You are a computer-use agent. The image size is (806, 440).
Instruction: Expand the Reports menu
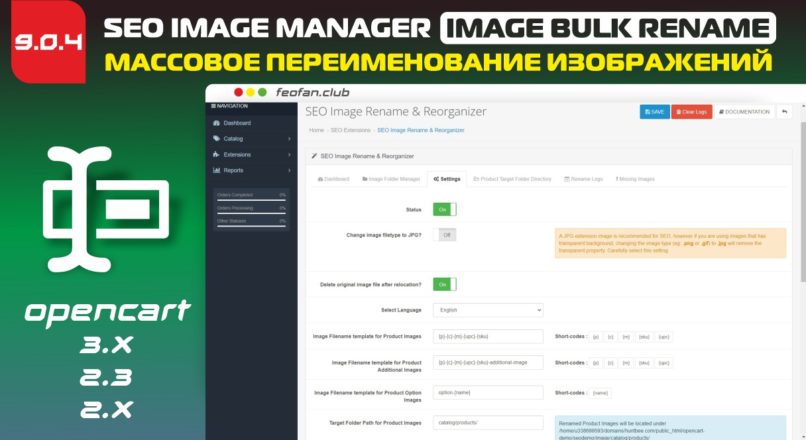(x=251, y=170)
